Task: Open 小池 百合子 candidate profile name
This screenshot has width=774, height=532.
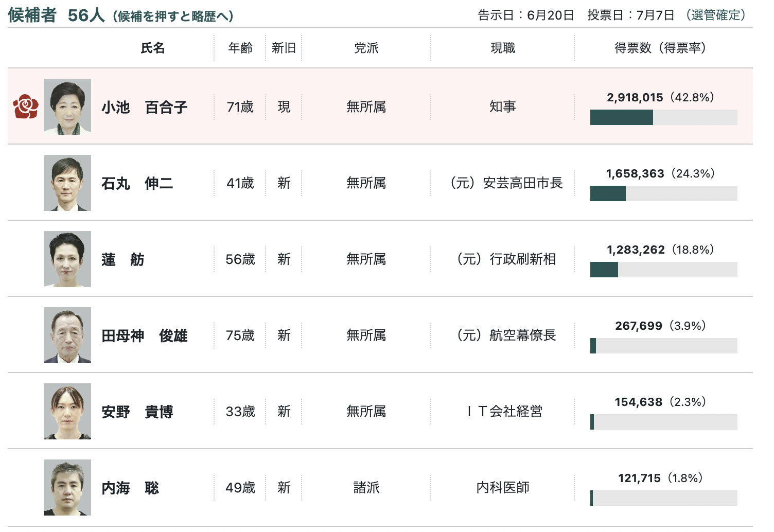Action: click(144, 107)
